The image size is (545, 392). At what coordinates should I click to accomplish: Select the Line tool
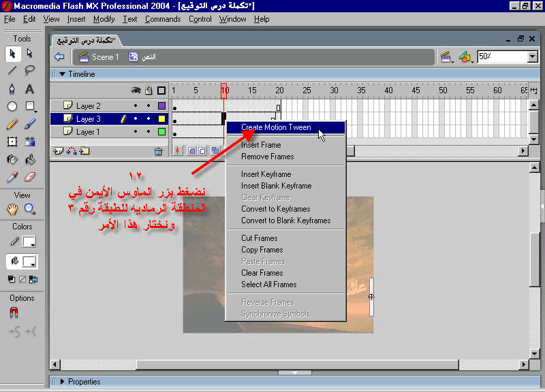(x=12, y=71)
